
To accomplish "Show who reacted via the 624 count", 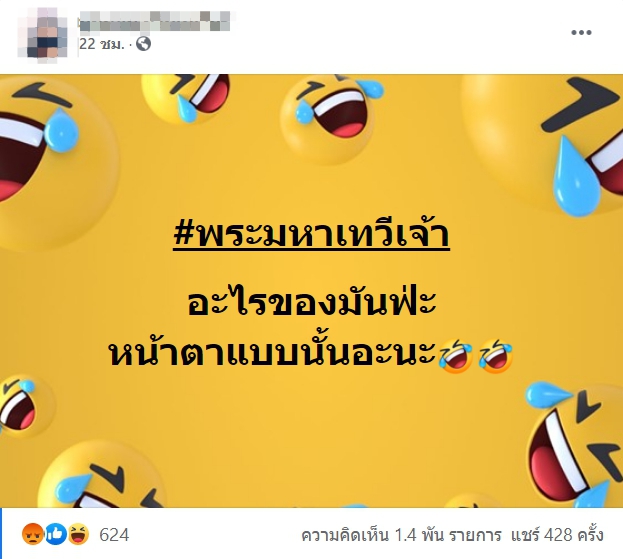I will (114, 535).
